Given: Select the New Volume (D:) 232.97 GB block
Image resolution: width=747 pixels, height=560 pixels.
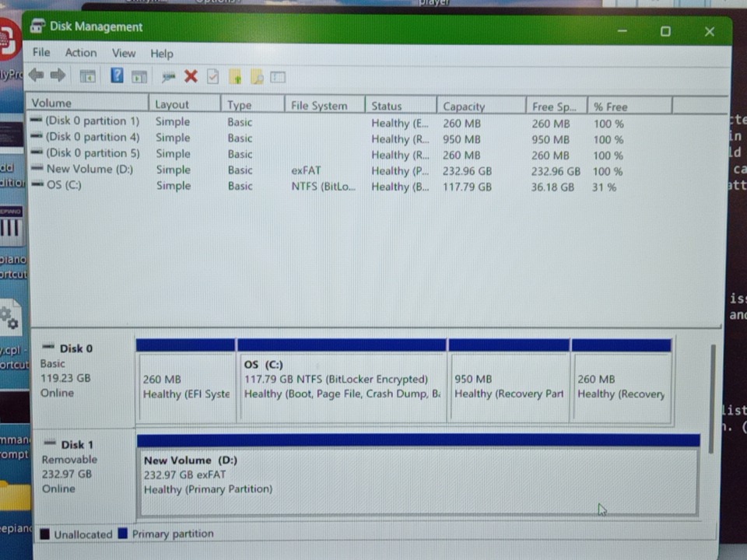Looking at the screenshot, I should (419, 475).
